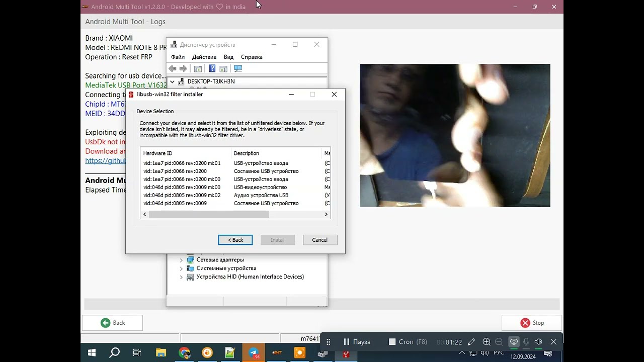Click the Back button in libusb installer
The image size is (644, 362).
[x=235, y=240]
